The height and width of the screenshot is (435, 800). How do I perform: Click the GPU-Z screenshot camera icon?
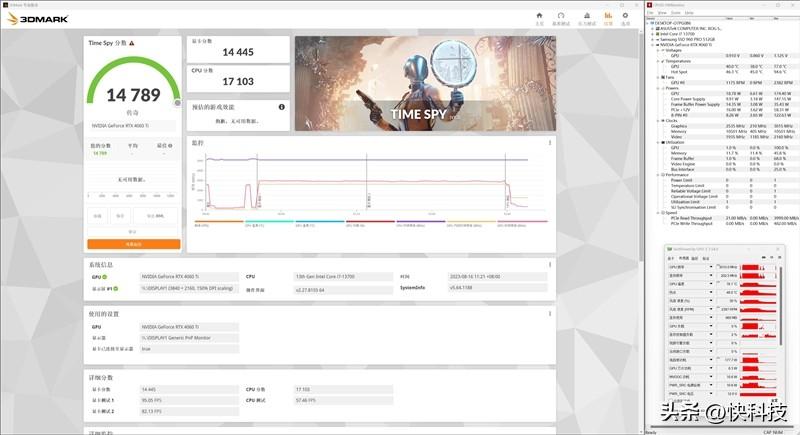764,258
